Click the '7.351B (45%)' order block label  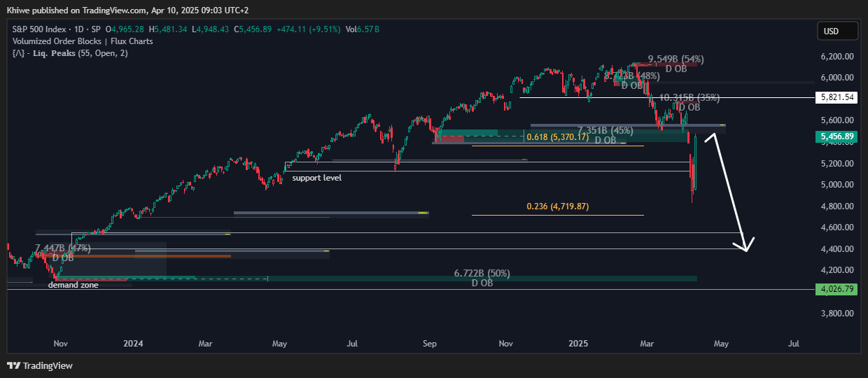(605, 130)
